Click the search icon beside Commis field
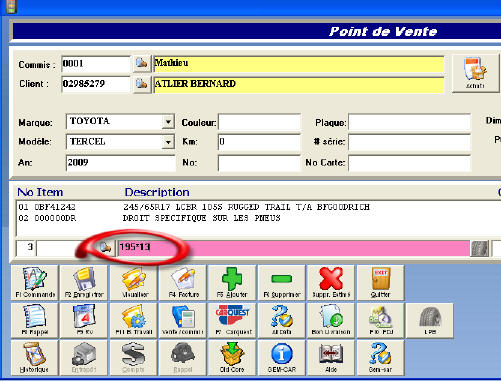Viewport: 501px width, 381px height. (142, 63)
